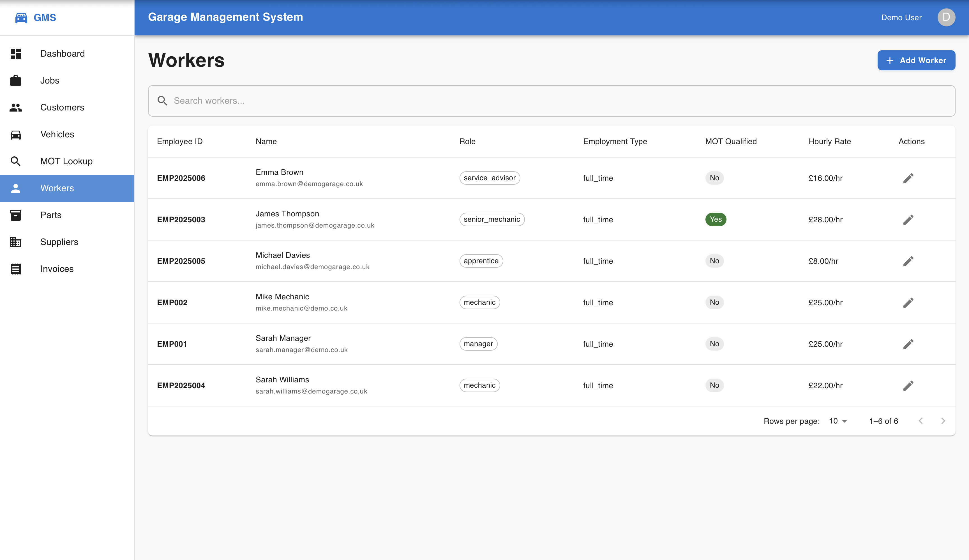The height and width of the screenshot is (560, 969).
Task: Edit Emma Brown using the pencil icon
Action: tap(908, 178)
